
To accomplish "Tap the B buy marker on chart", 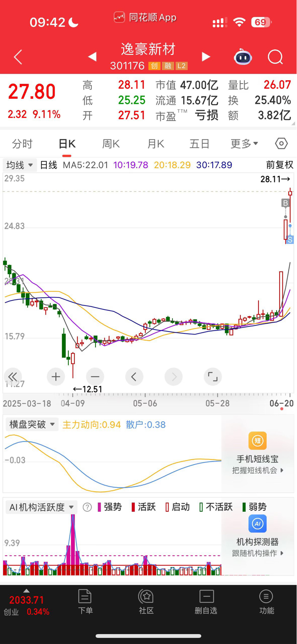I will coord(285,203).
